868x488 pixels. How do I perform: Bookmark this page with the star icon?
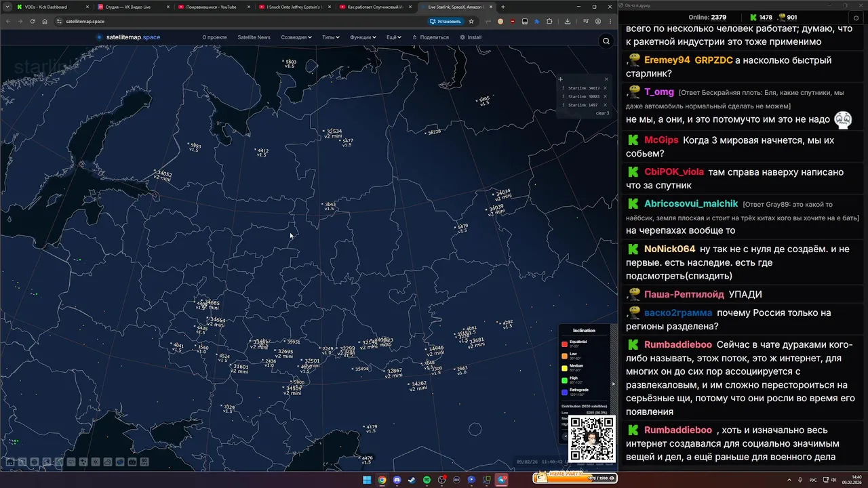click(471, 21)
